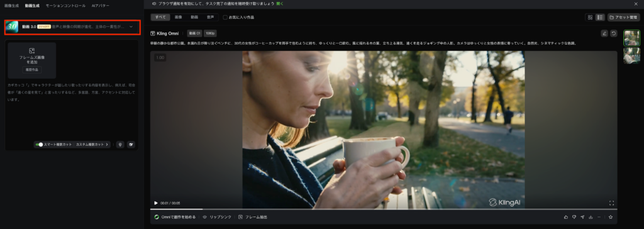Filter by すべて
Viewport: 644px width, 229px height.
click(x=160, y=17)
